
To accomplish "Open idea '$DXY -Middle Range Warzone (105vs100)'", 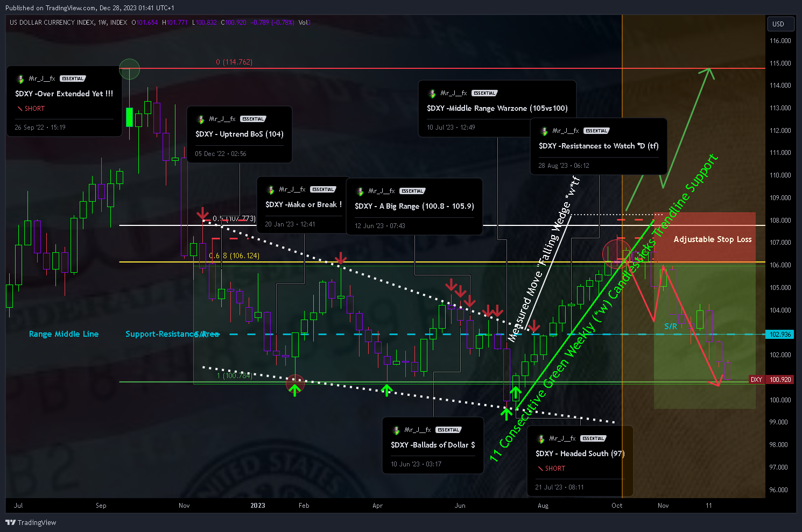I will pos(497,108).
